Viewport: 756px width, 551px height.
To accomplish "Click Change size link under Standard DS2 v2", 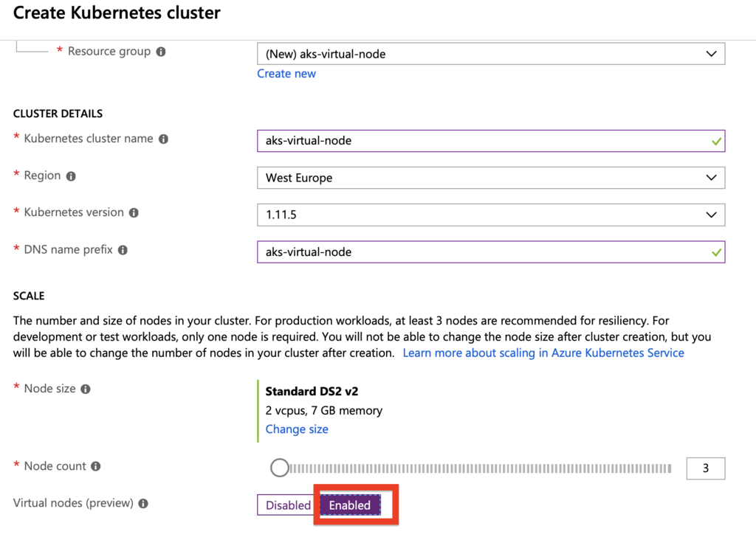I will pos(297,429).
